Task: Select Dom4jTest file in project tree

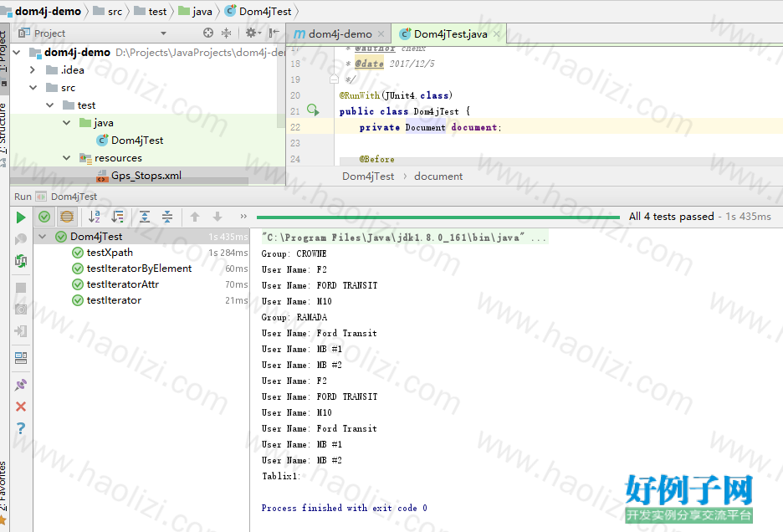Action: tap(130, 141)
